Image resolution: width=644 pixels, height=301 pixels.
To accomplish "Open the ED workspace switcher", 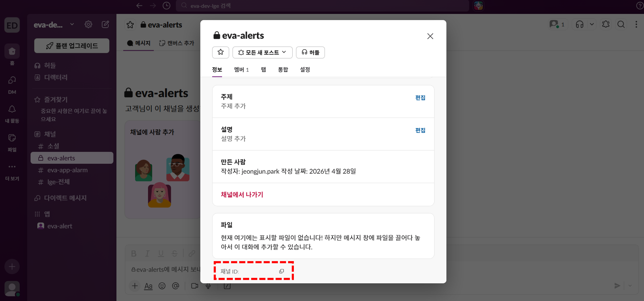I will [12, 25].
